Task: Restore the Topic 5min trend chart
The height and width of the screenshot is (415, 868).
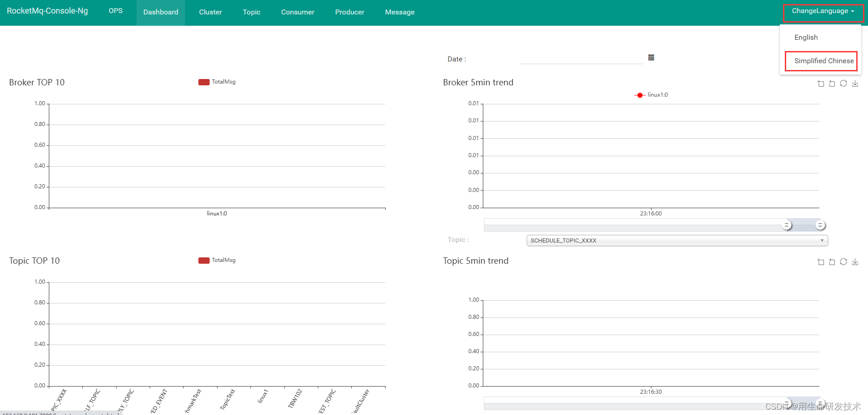Action: (844, 262)
